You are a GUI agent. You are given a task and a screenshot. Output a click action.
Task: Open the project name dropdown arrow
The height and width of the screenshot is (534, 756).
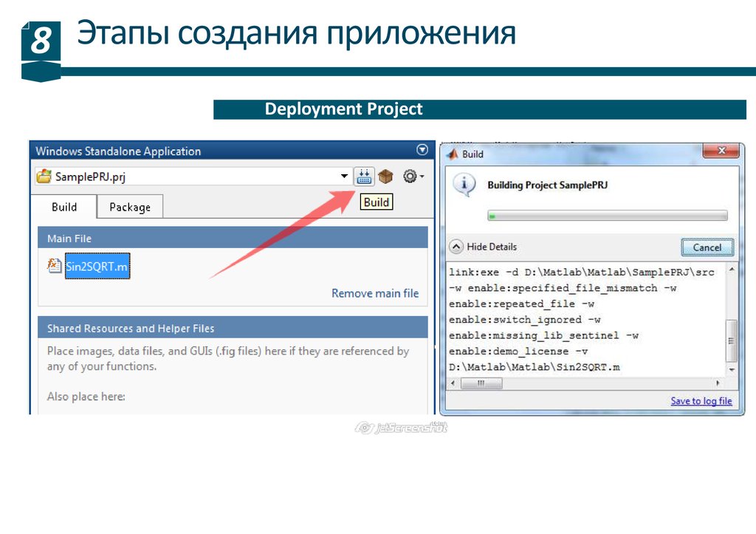(344, 177)
